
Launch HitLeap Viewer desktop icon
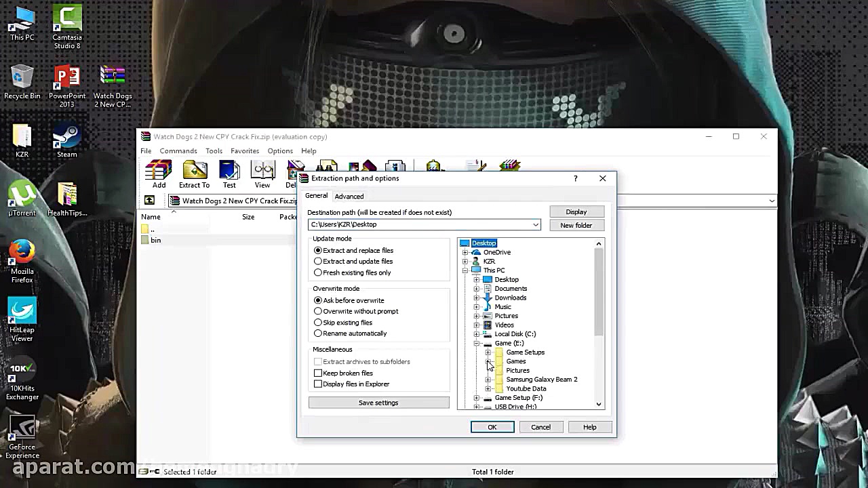[x=22, y=320]
